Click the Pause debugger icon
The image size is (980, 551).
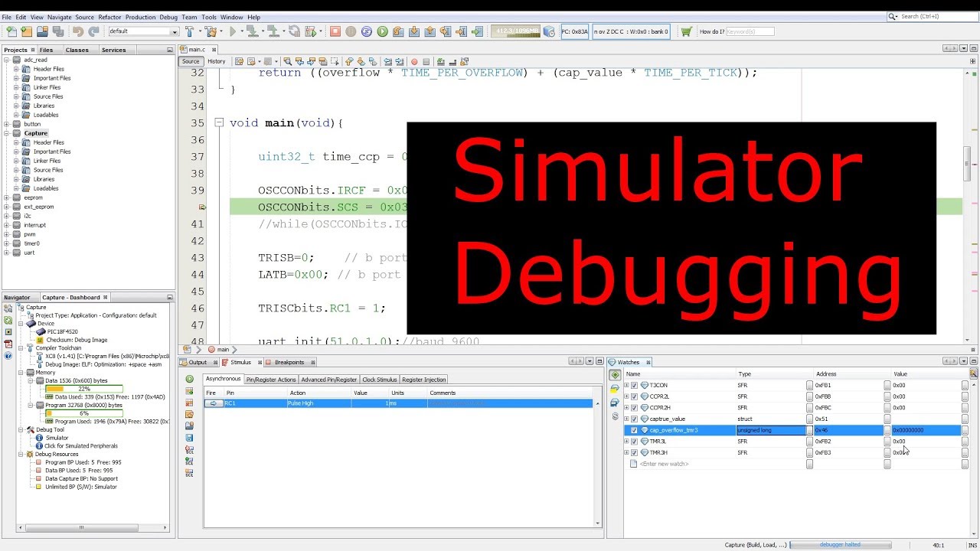point(351,31)
